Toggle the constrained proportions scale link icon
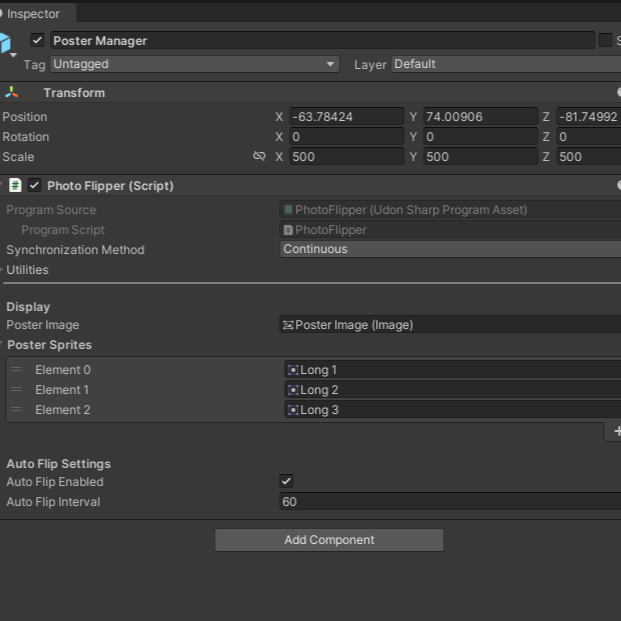Screen dimensions: 621x621 coord(259,157)
